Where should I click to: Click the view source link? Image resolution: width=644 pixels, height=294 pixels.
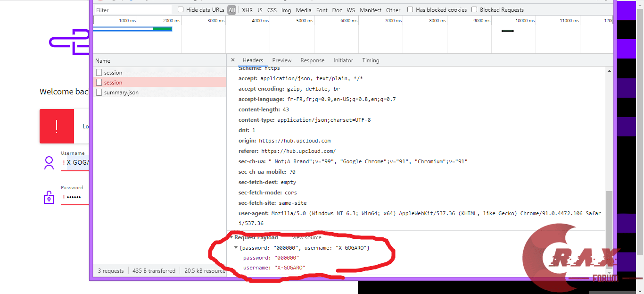[x=306, y=237]
